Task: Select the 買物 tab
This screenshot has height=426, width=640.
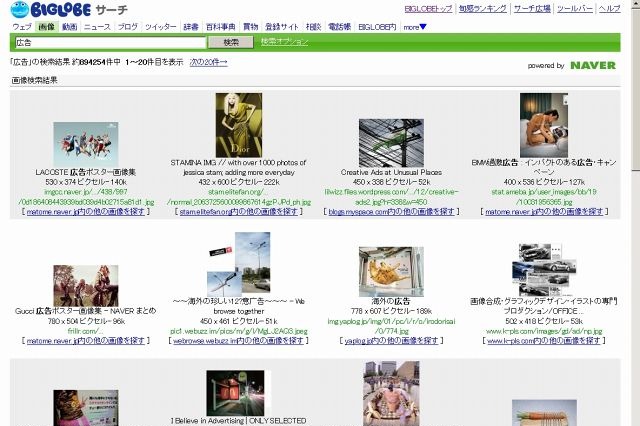Action: (x=251, y=27)
